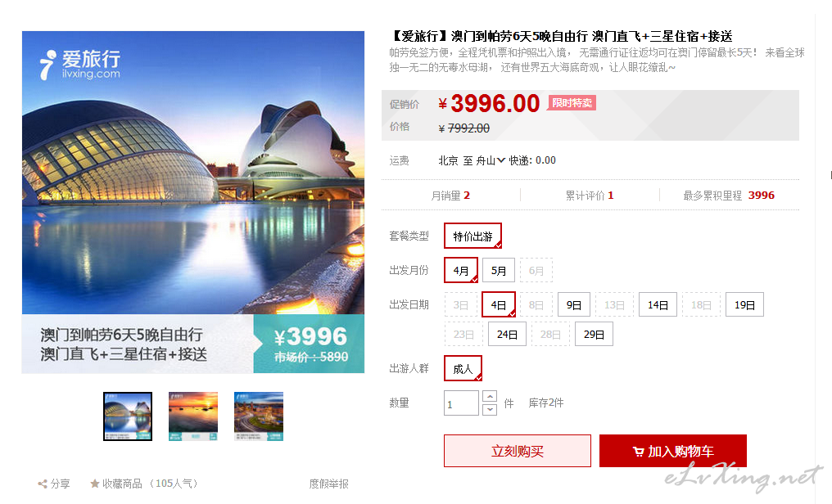This screenshot has height=504, width=832.
Task: Open the 累计评价 reviews tab
Action: pos(590,196)
